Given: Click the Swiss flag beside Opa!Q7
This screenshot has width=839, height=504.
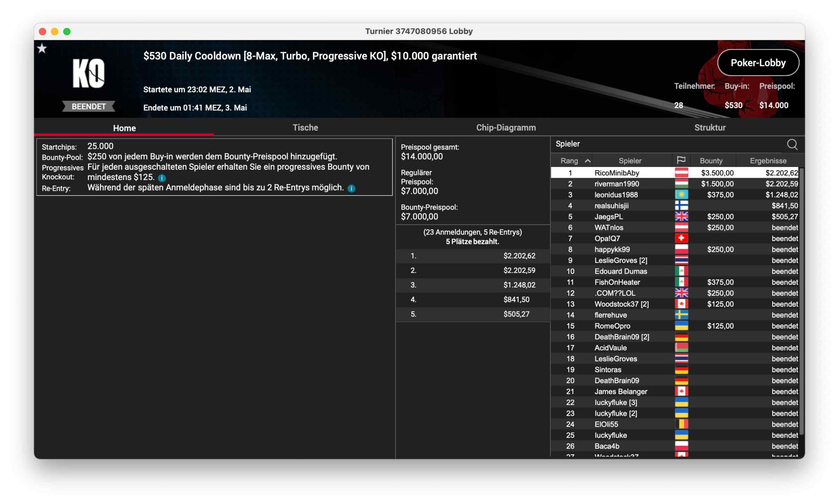Looking at the screenshot, I should [x=681, y=238].
